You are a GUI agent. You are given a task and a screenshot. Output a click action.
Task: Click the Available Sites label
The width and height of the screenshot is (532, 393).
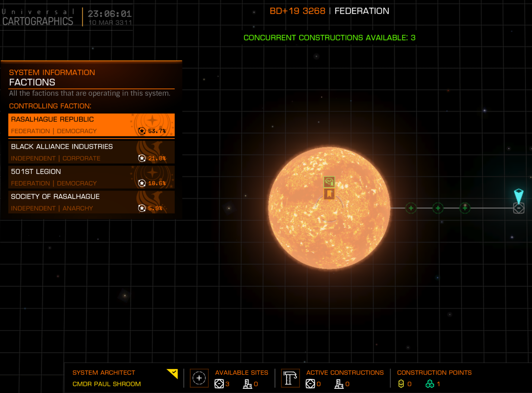point(242,372)
